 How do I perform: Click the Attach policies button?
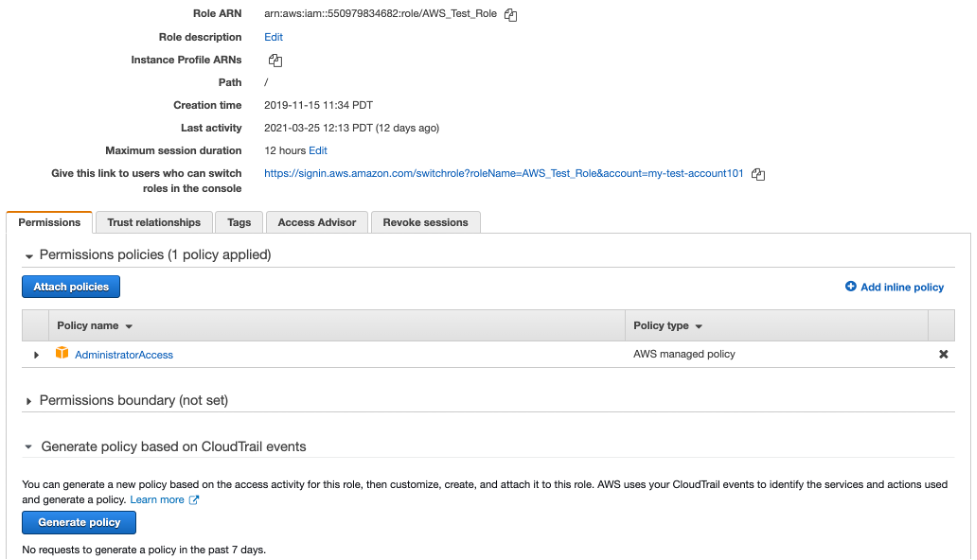point(71,287)
